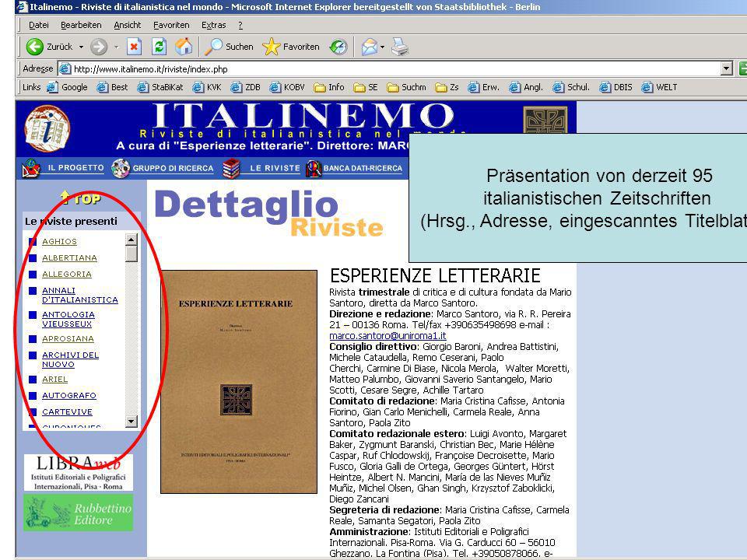Select AGHIOS in journal list
The width and height of the screenshot is (747, 560).
pos(59,241)
